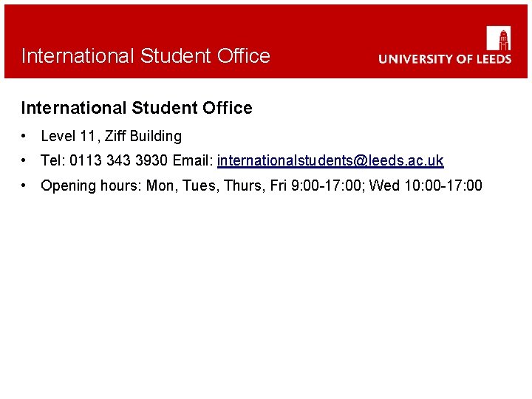Click the University of Leeds tower logo icon

pos(499,38)
